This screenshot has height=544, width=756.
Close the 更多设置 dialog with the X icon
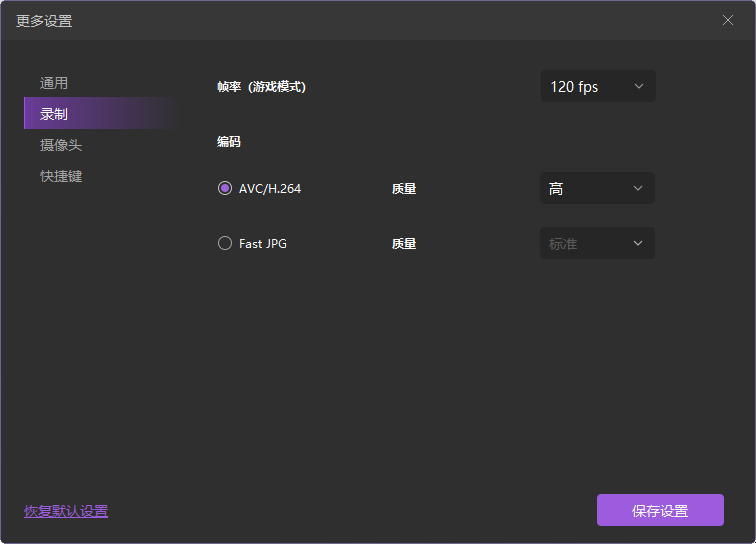pos(728,20)
